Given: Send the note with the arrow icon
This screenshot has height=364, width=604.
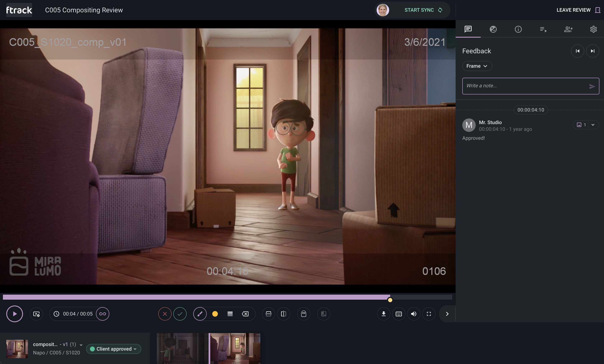Looking at the screenshot, I should pyautogui.click(x=592, y=86).
